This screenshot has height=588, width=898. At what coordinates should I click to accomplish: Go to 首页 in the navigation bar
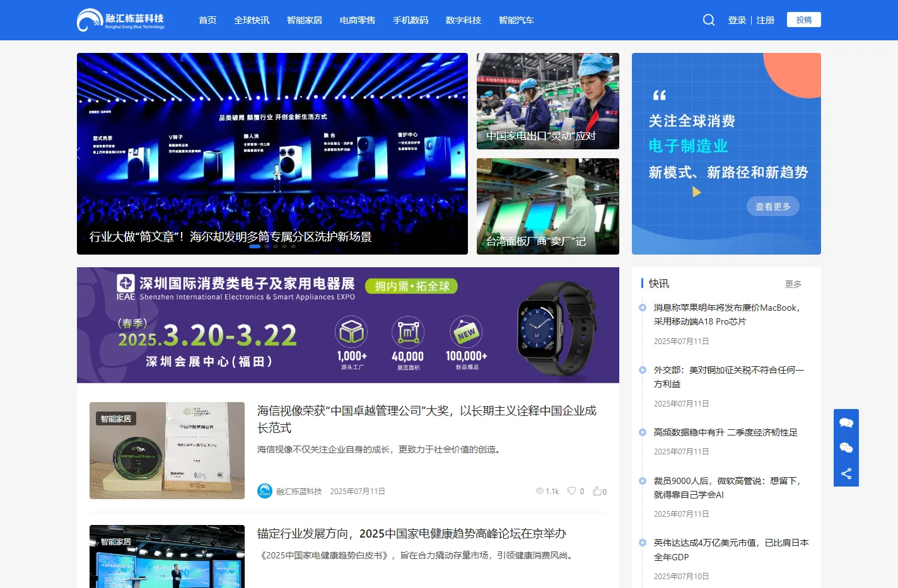point(207,20)
